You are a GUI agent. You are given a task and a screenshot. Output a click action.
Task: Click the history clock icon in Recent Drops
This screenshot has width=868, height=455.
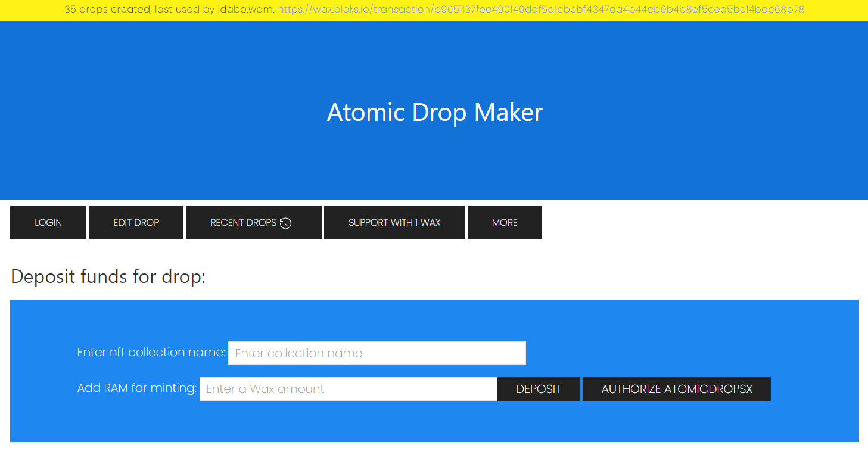tap(286, 223)
